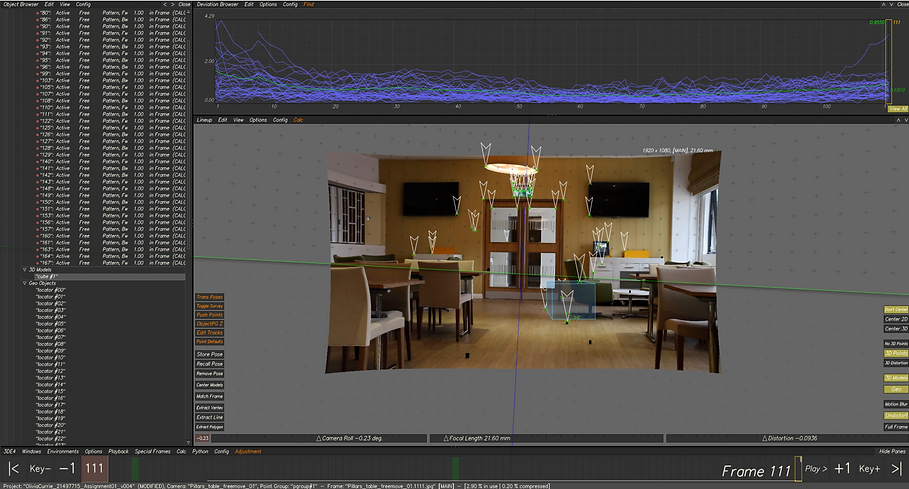The height and width of the screenshot is (489, 909).
Task: Click the frame 111 marker in the deviation graph
Action: 888,63
